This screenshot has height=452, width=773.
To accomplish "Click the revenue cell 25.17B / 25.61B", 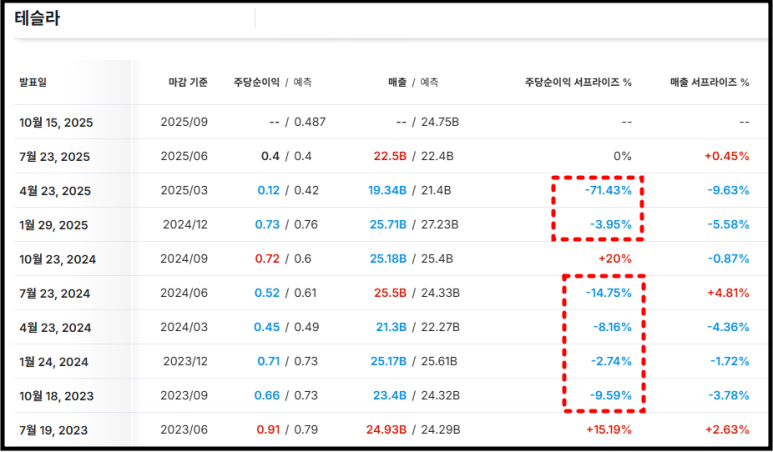I will coord(414,361).
